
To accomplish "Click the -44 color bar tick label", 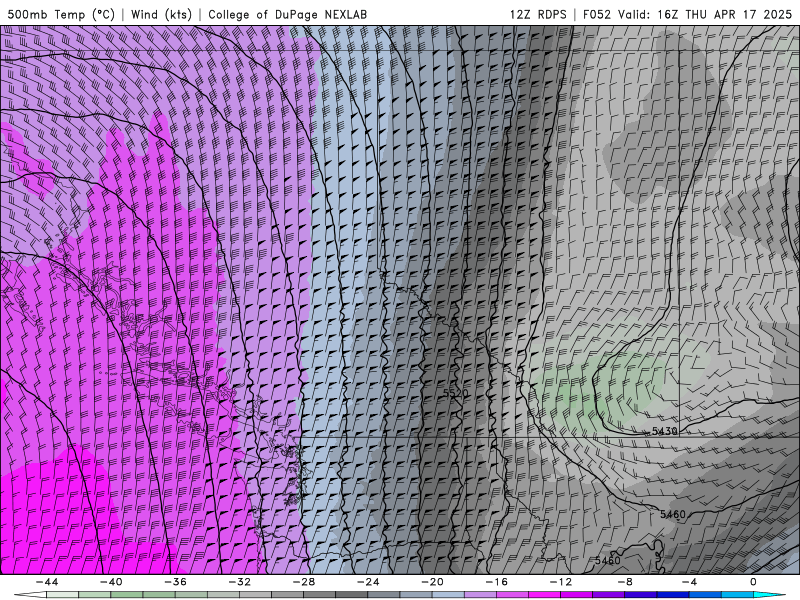I will click(46, 582).
